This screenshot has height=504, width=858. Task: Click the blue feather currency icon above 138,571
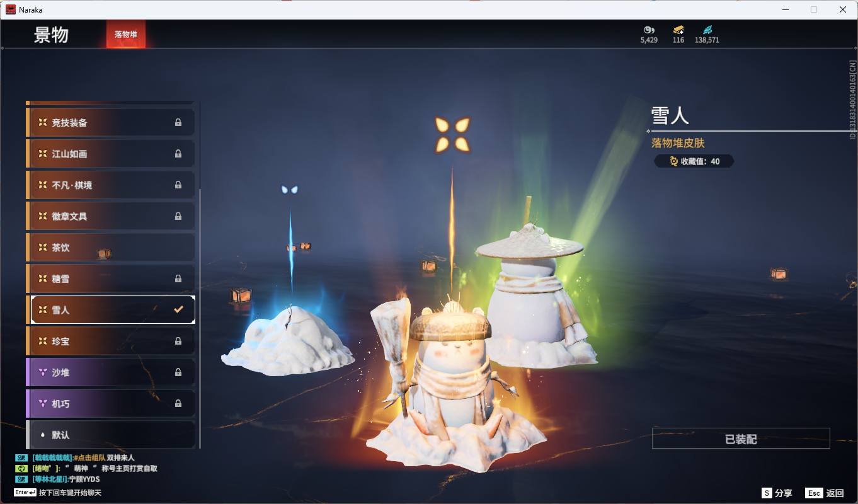point(707,30)
